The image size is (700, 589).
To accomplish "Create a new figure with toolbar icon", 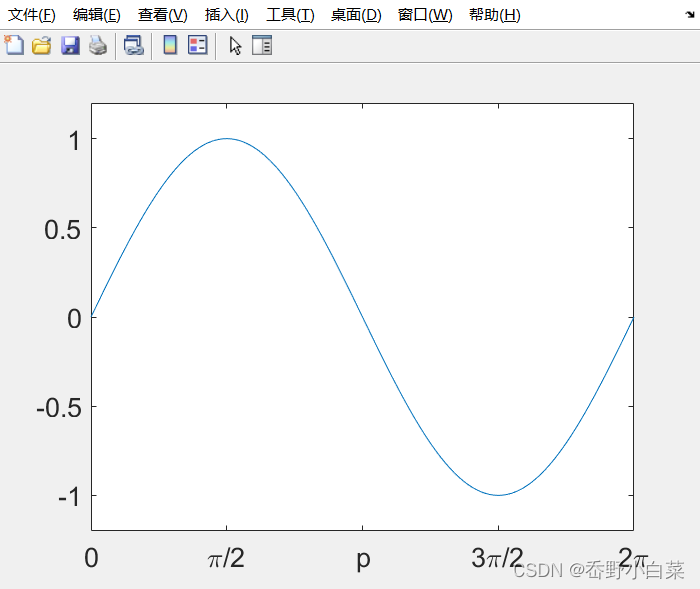I will [x=14, y=45].
